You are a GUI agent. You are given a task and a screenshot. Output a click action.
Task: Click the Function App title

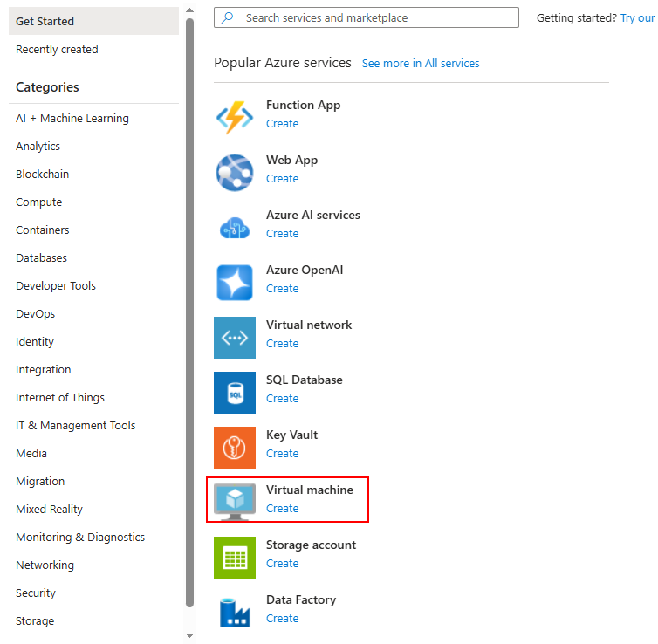click(304, 105)
